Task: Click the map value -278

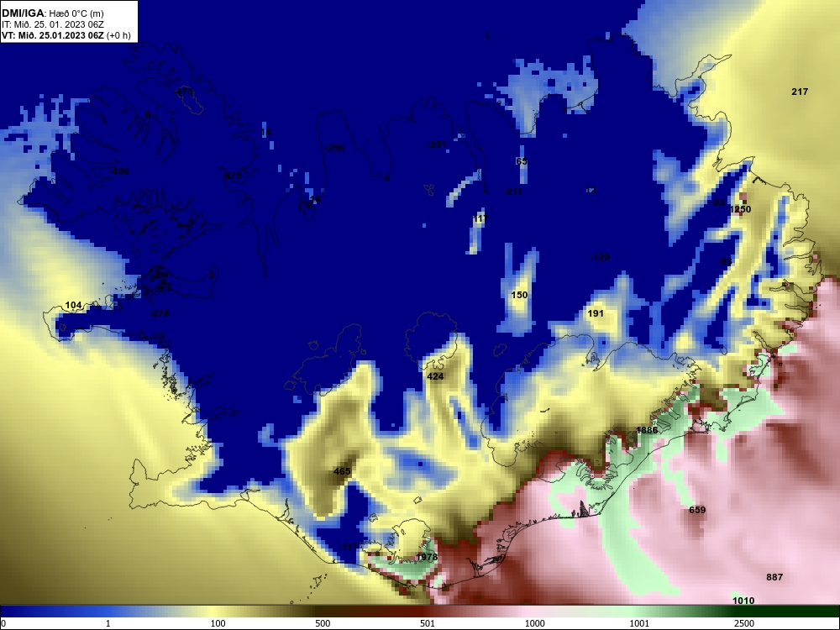Action: (160, 313)
